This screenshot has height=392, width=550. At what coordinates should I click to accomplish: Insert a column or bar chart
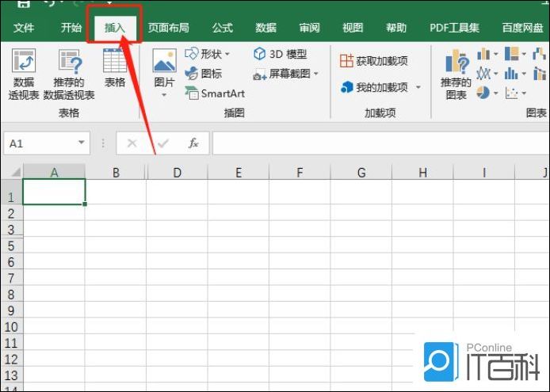click(x=483, y=54)
